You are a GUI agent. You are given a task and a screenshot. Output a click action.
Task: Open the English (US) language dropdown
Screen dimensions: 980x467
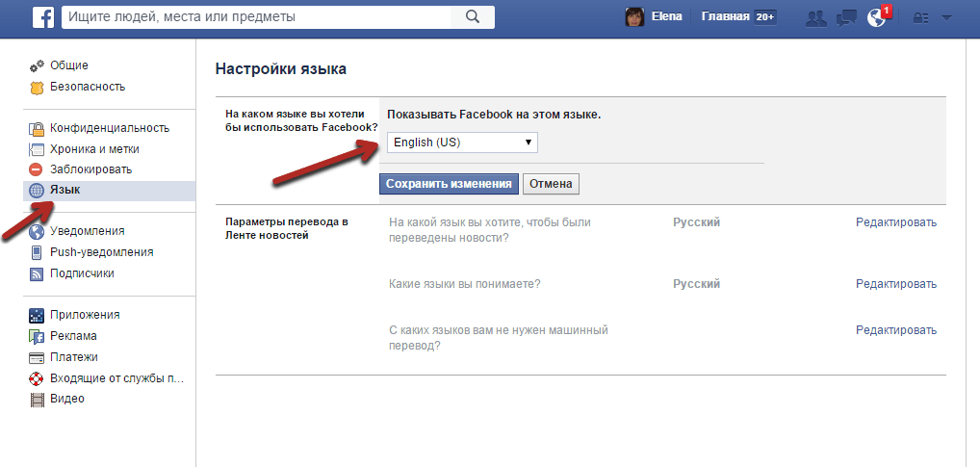[462, 143]
